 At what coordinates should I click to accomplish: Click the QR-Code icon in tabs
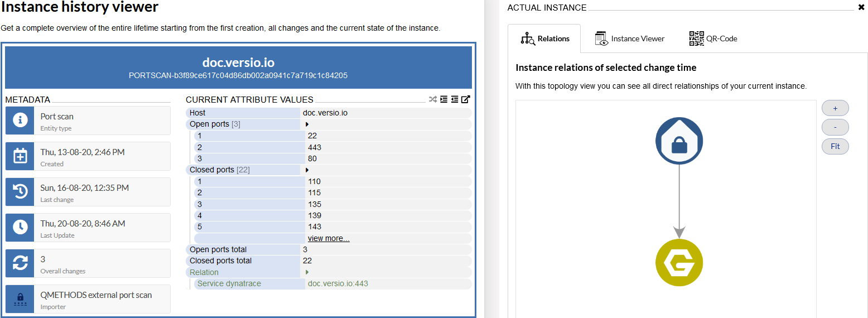coord(696,38)
